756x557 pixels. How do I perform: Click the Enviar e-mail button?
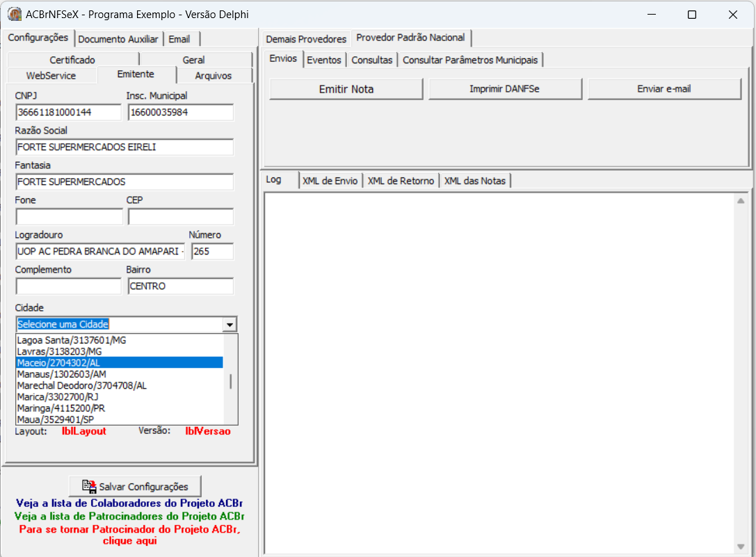click(x=664, y=89)
